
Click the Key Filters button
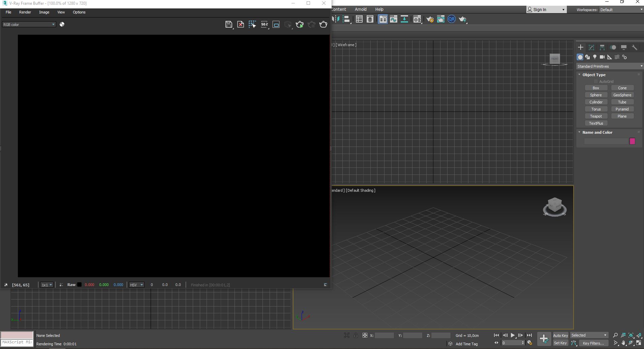593,343
